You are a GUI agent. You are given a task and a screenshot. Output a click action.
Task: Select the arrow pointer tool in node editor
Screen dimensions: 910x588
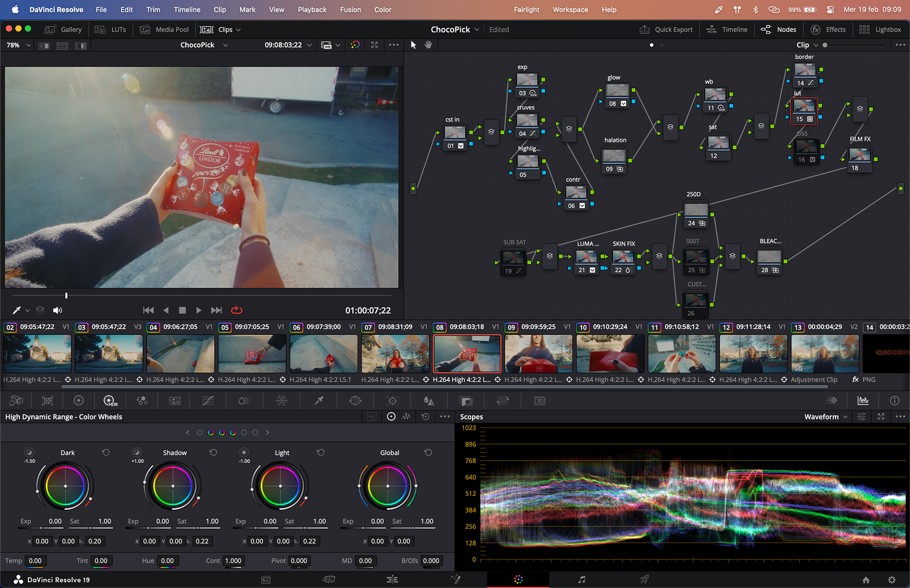tap(413, 45)
